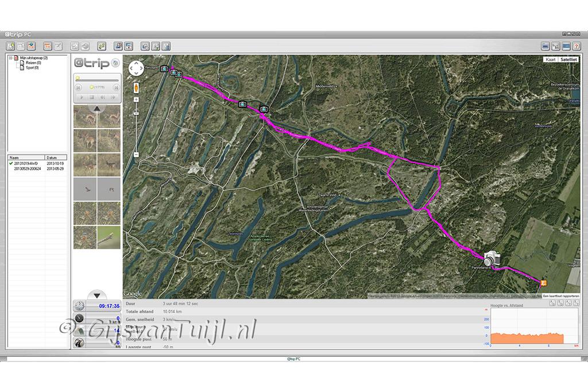This screenshot has height=392, width=588.
Task: Click the camera with clock toolbar icon
Action: click(145, 46)
